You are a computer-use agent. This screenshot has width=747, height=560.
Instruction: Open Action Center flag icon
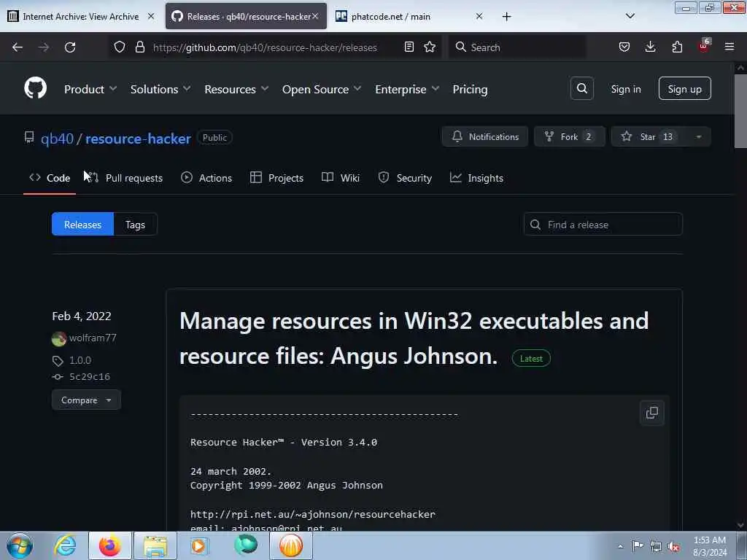[638, 546]
